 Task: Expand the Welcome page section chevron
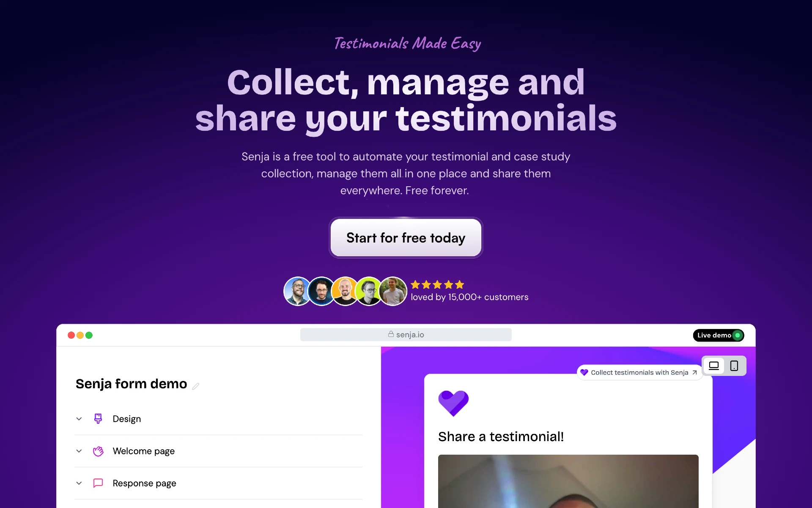[79, 450]
